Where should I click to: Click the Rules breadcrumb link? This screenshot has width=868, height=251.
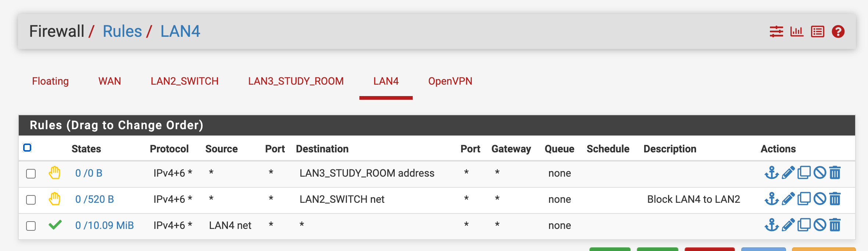[x=122, y=31]
